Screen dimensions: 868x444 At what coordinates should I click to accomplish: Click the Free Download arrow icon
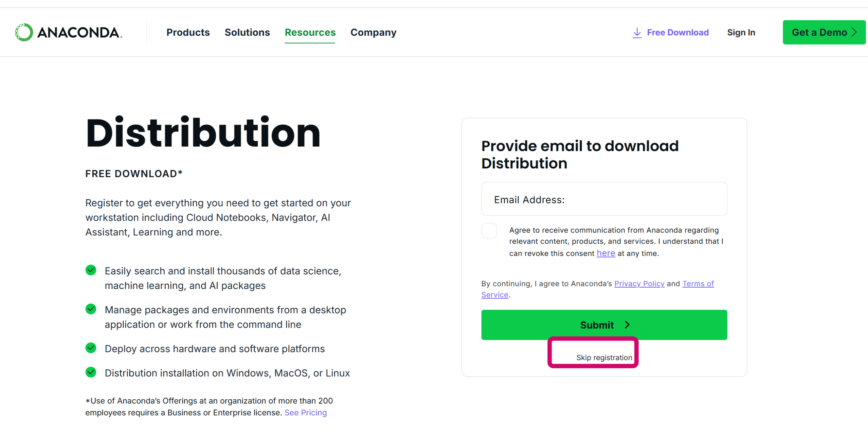click(x=637, y=33)
